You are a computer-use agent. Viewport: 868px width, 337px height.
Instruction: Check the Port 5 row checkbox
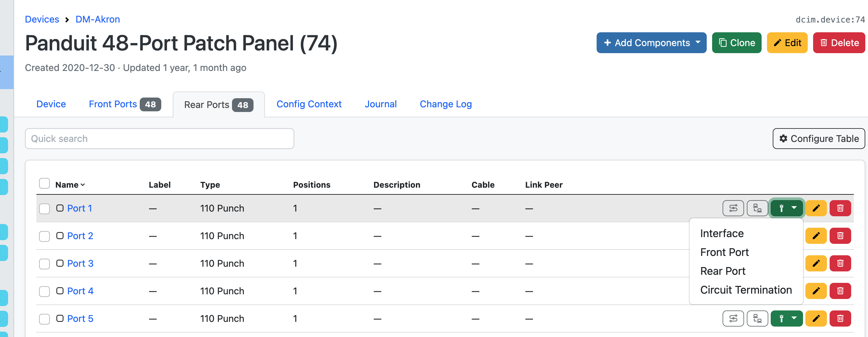coord(44,319)
